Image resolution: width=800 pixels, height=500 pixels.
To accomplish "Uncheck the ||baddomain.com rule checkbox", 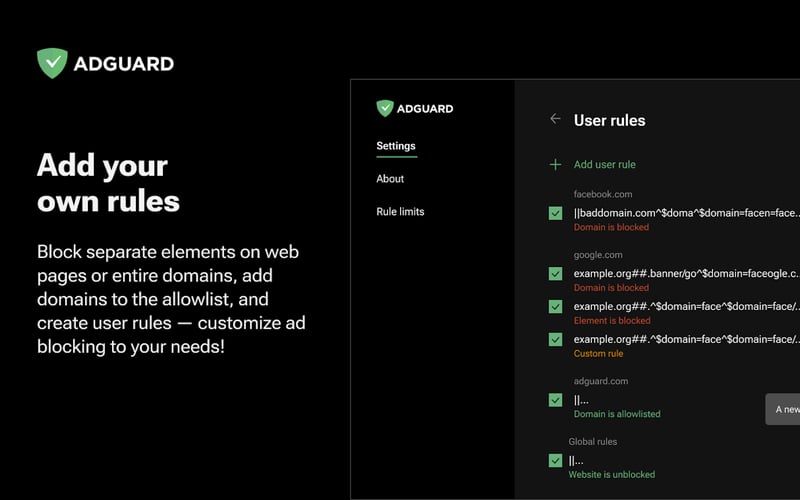I will pos(555,213).
